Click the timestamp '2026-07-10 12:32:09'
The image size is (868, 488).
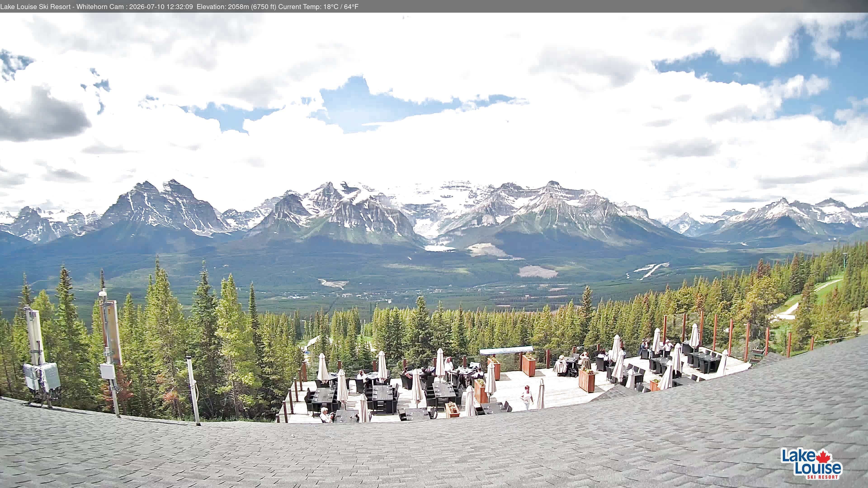161,7
